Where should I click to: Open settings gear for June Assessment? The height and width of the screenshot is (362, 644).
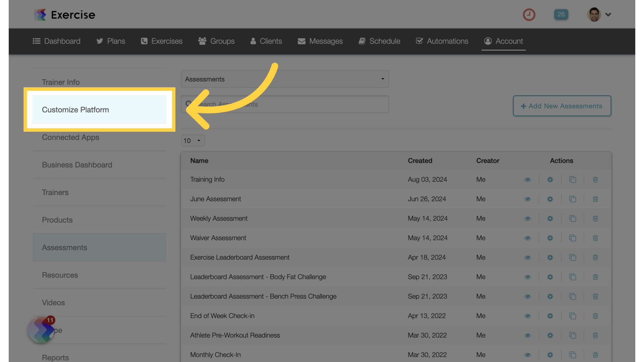point(550,199)
